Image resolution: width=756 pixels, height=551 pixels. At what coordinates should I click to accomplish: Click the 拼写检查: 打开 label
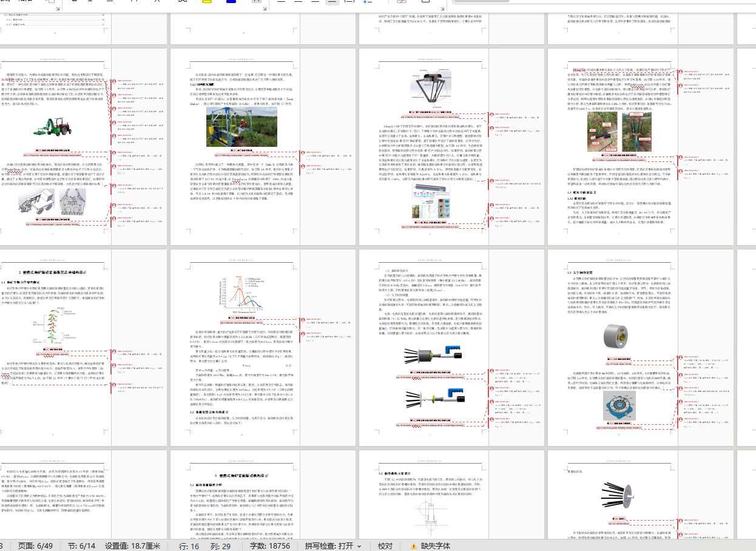tap(329, 546)
